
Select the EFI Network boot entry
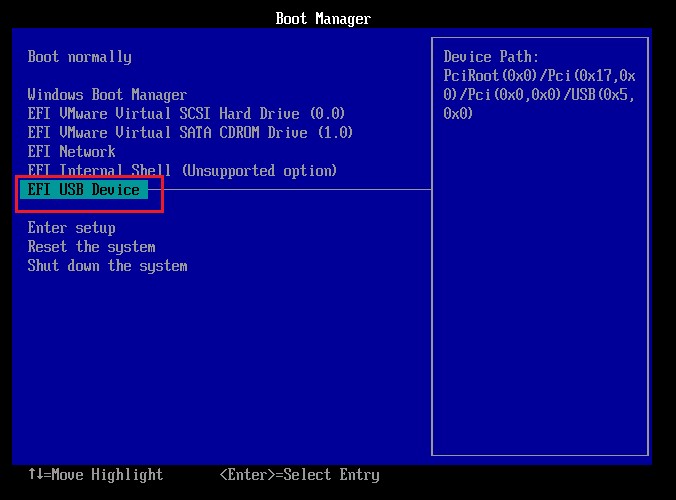[x=72, y=152]
